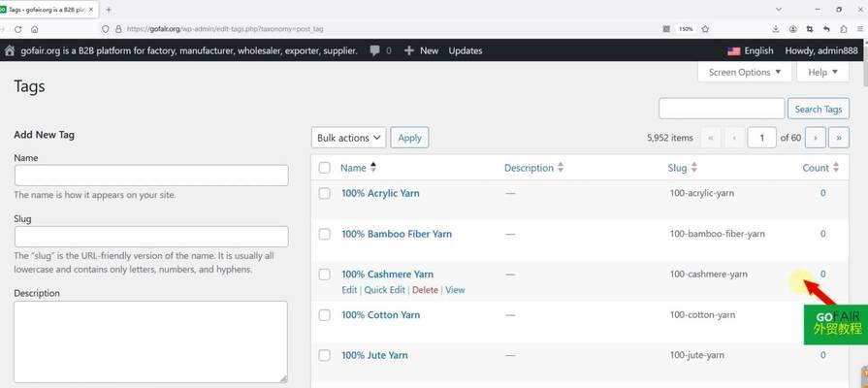868x388 pixels.
Task: Click the Name field for new tag
Action: click(x=151, y=176)
